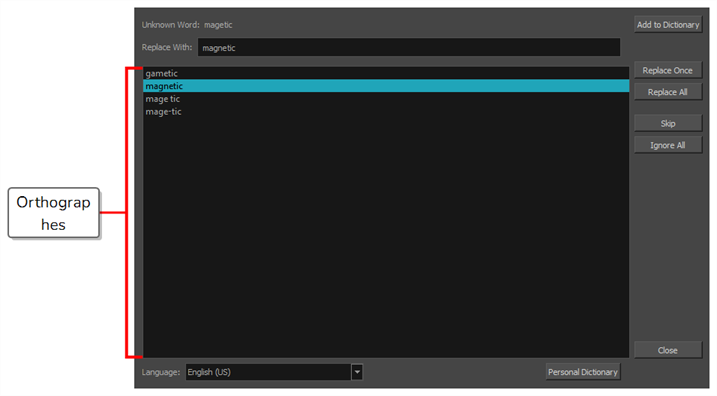Click the Ignore All button
Image resolution: width=717 pixels, height=396 pixels.
coord(668,145)
